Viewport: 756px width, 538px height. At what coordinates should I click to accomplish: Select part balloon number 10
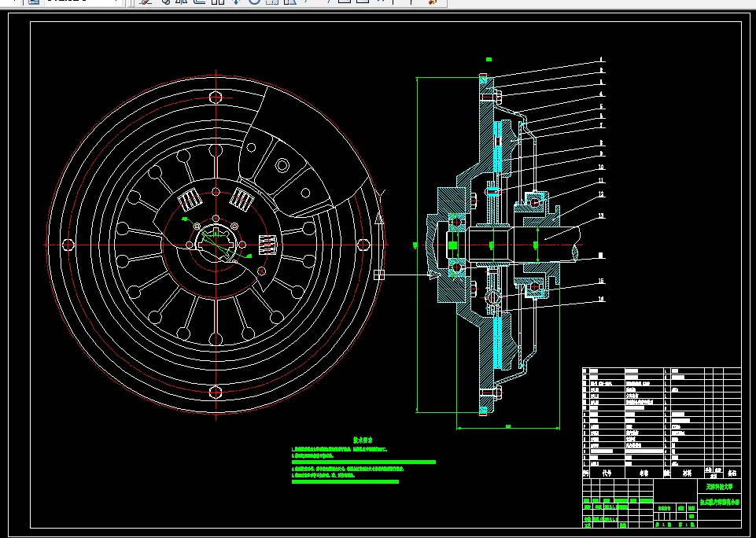coord(601,168)
